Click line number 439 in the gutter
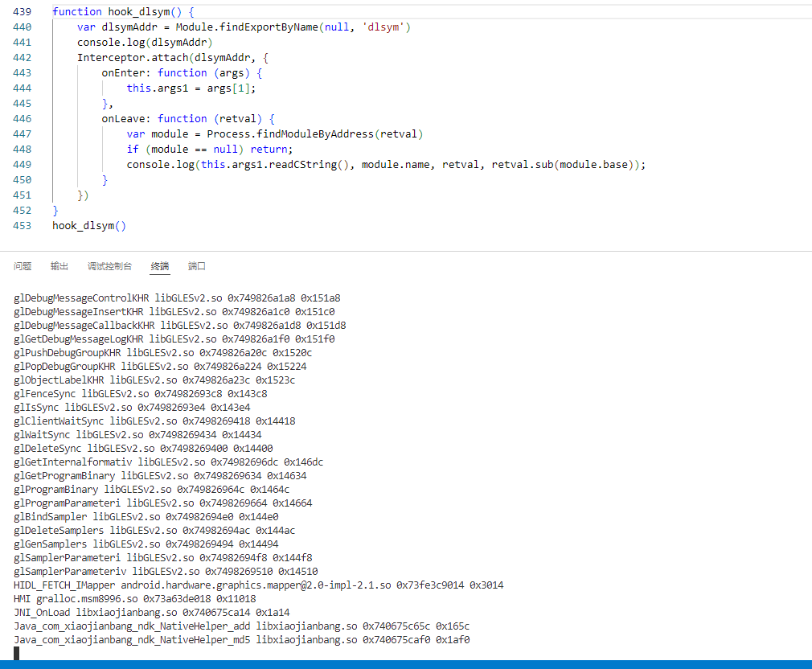The width and height of the screenshot is (812, 669). (22, 12)
